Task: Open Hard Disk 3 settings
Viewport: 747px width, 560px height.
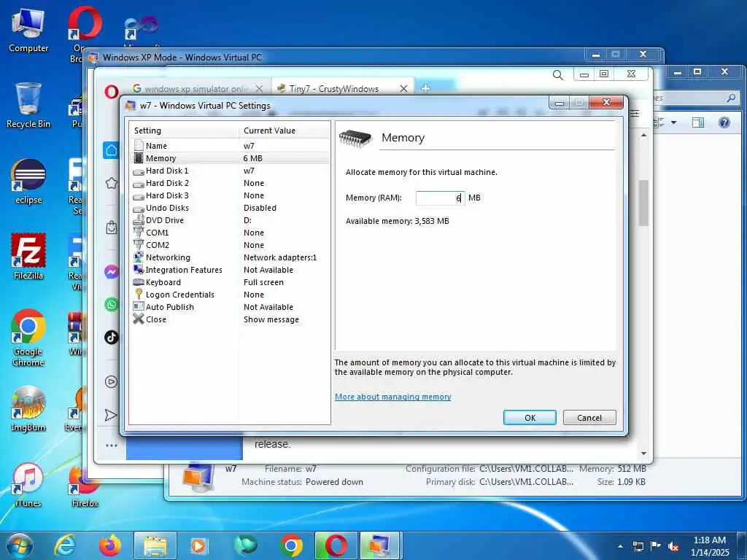Action: [230, 195]
